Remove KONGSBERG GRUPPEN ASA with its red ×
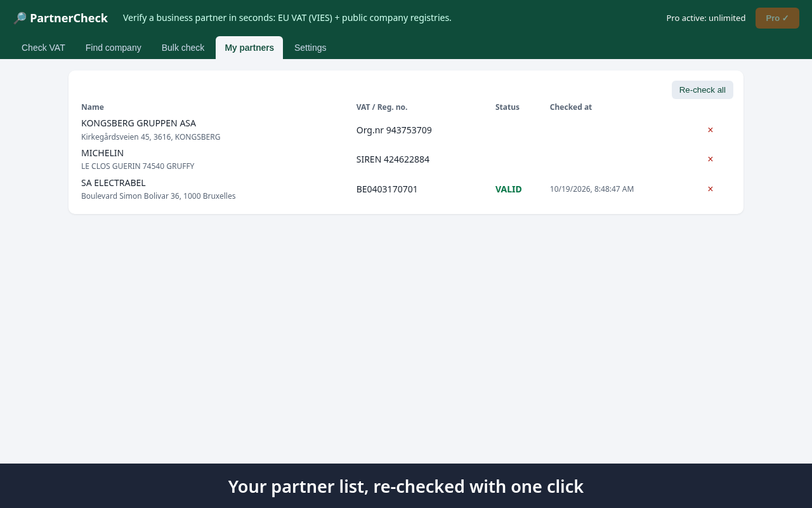Viewport: 812px width, 508px height. [x=710, y=130]
